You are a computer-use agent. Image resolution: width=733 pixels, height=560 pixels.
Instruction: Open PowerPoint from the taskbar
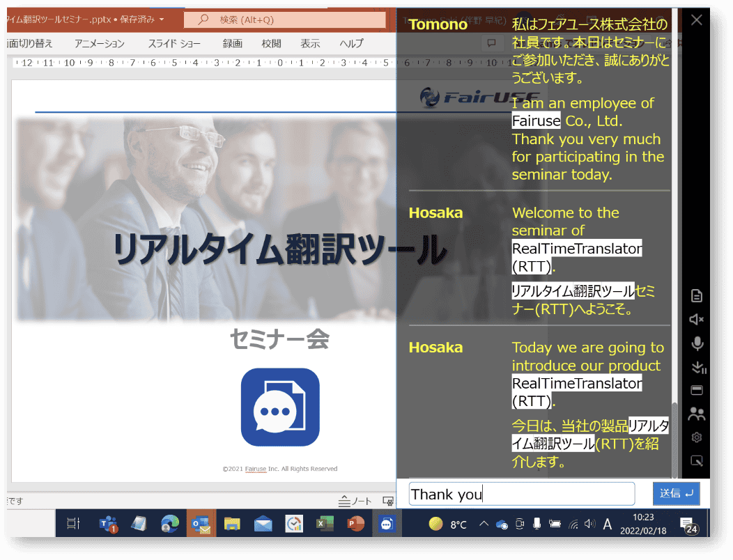[x=356, y=524]
